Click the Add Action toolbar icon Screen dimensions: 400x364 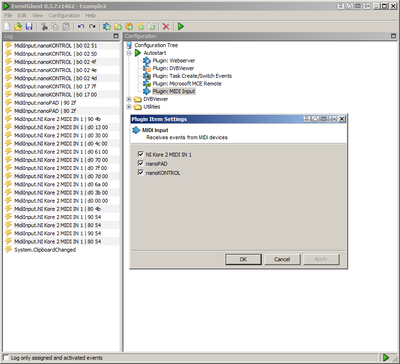point(151,26)
